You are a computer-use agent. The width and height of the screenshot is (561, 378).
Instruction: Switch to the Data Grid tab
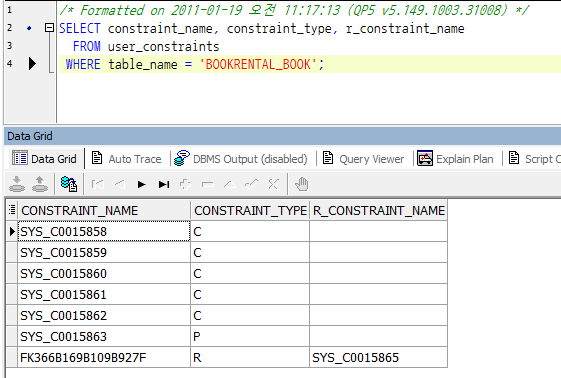[x=45, y=159]
